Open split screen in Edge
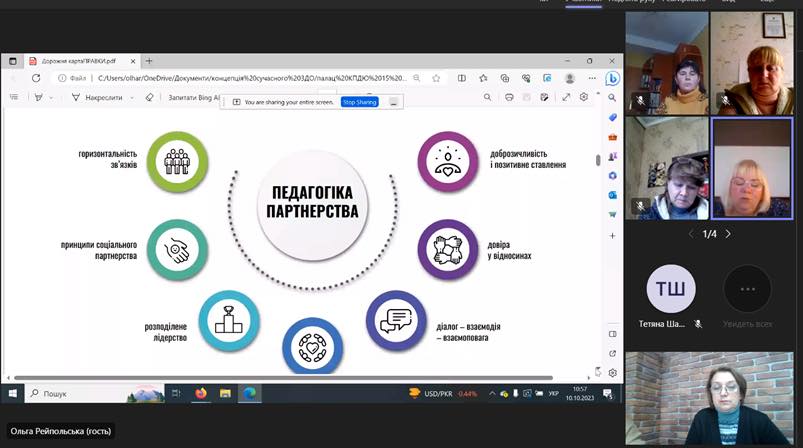Image resolution: width=803 pixels, height=448 pixels. [x=461, y=78]
